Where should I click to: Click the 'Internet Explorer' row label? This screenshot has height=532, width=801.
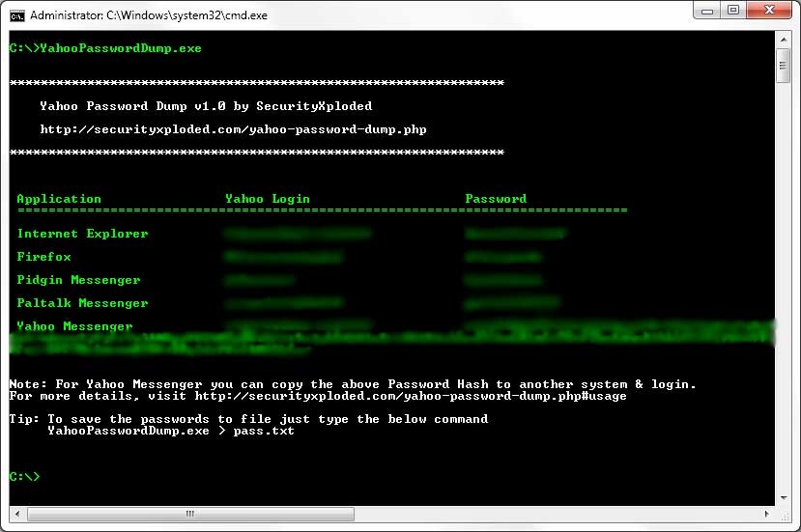click(x=82, y=234)
